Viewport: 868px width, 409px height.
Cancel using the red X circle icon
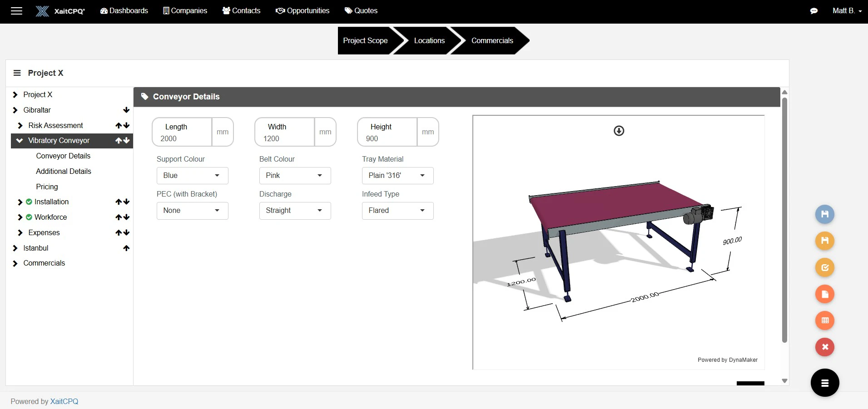coord(825,347)
